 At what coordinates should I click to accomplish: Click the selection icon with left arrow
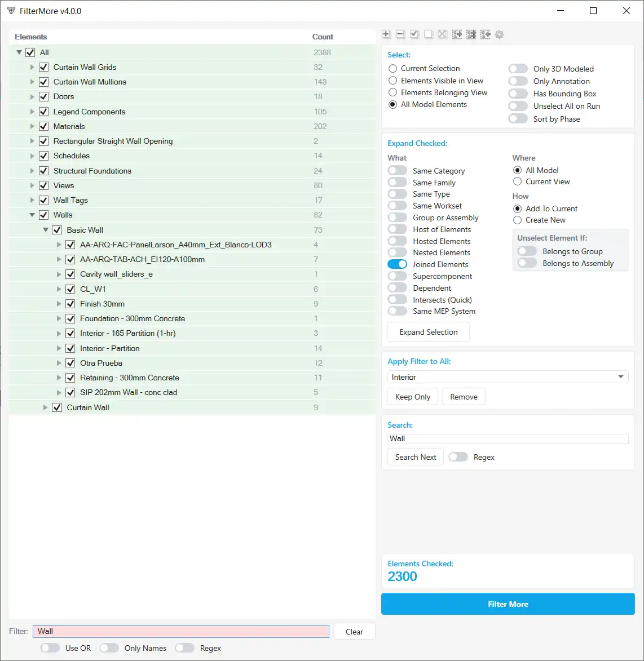(x=485, y=34)
